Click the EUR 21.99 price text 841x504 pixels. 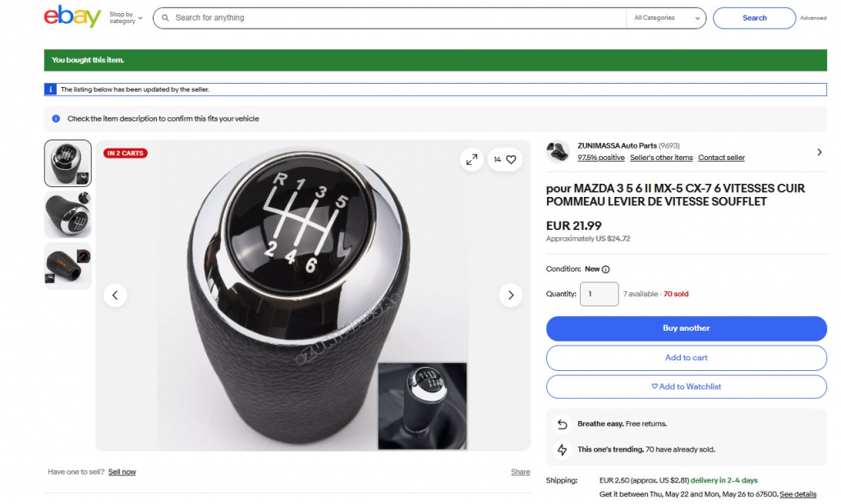point(573,226)
